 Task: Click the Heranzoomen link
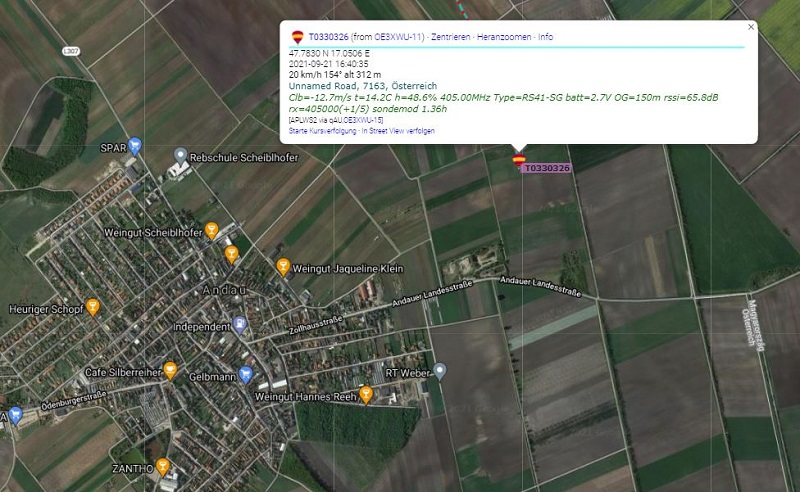click(x=504, y=37)
